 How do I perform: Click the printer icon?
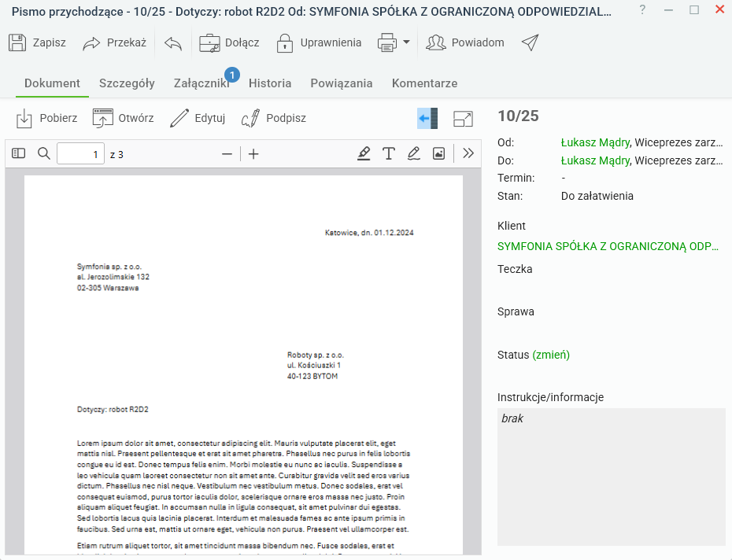pos(387,42)
